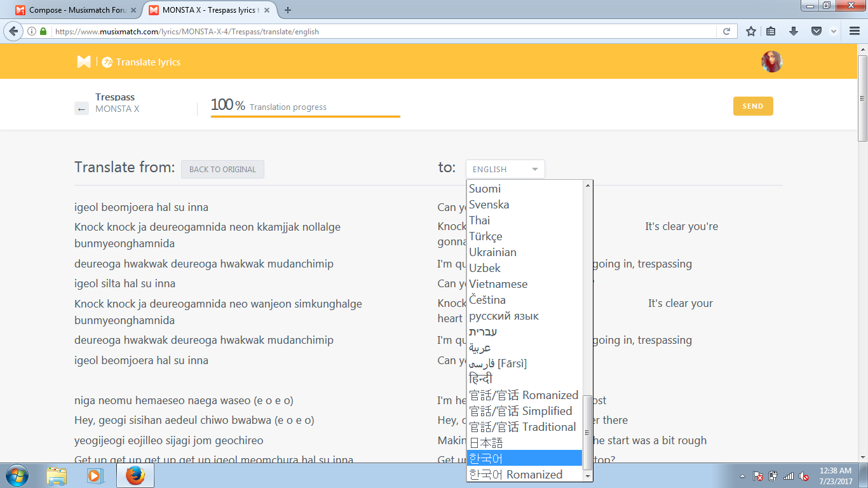Select Suomi from the language list
Viewport: 868px width, 488px height.
coord(525,189)
